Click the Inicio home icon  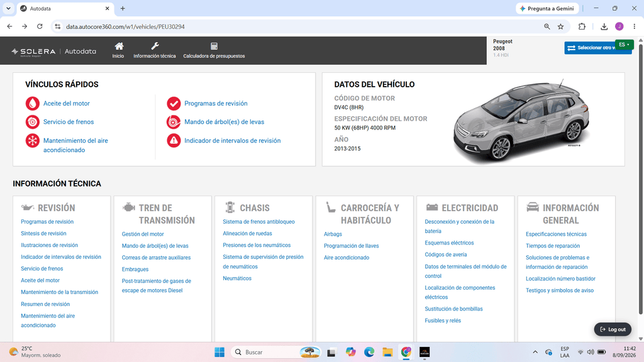pos(119,46)
